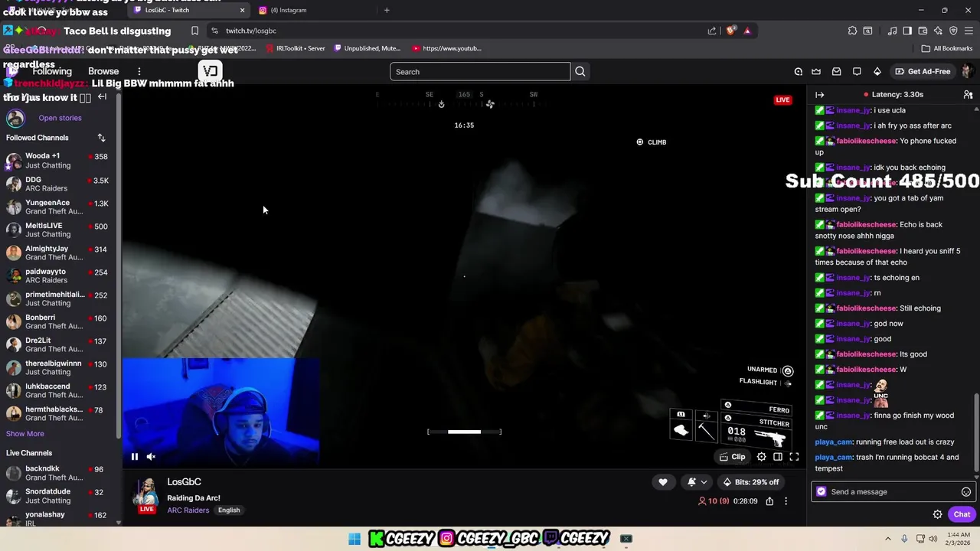Image resolution: width=980 pixels, height=551 pixels.
Task: Click in the Send a message field
Action: pyautogui.click(x=892, y=492)
